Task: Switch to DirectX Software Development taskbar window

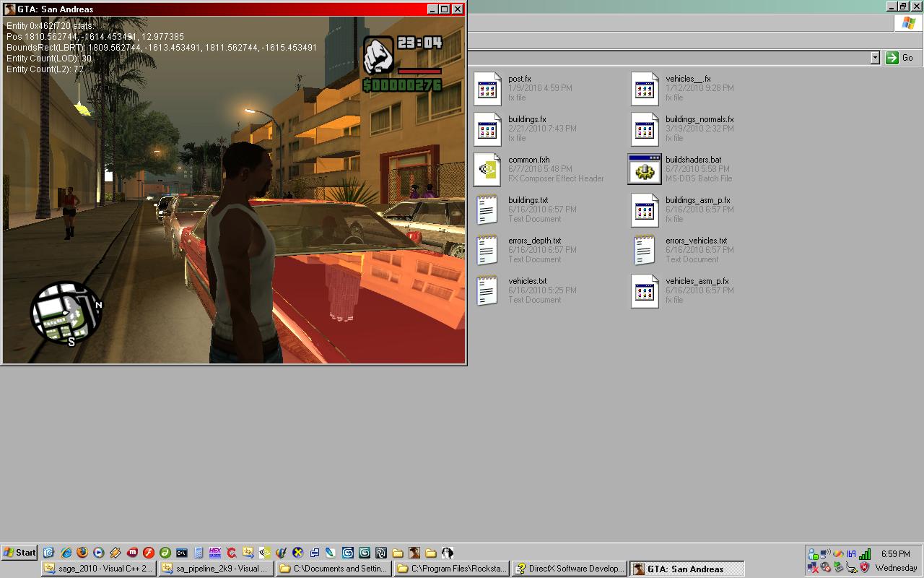Action: (x=569, y=569)
